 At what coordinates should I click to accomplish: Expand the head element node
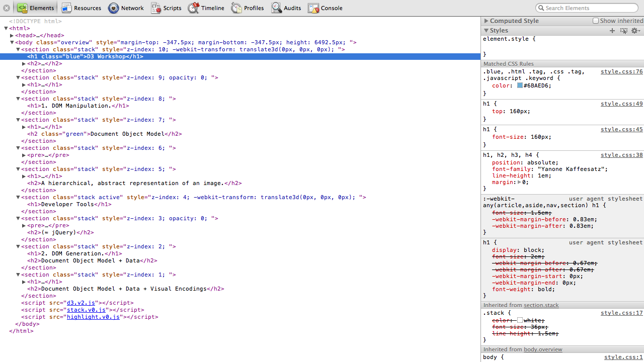point(12,36)
